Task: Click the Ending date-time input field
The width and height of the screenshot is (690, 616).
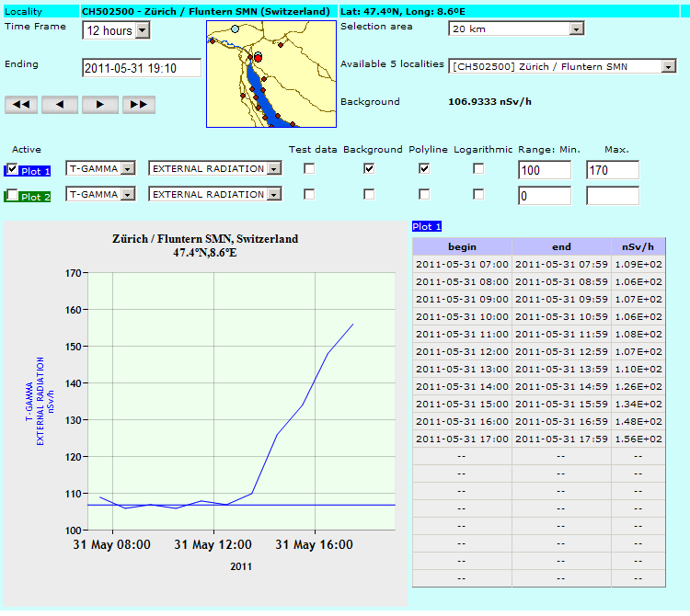Action: [142, 68]
